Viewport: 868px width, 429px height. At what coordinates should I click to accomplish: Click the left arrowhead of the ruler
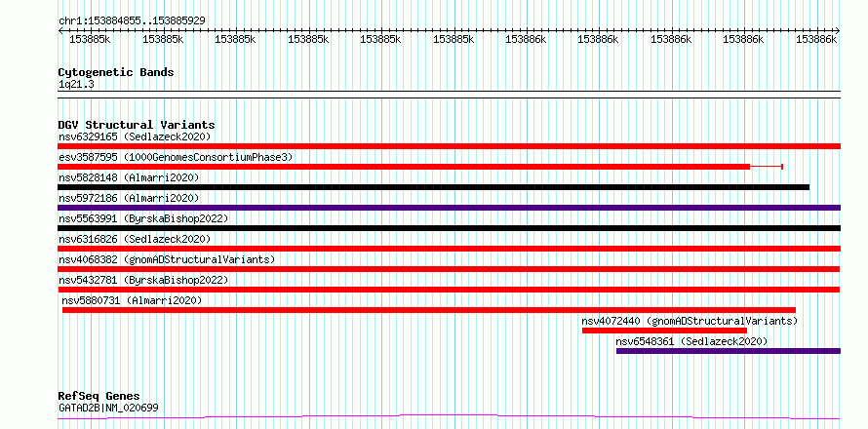pos(60,30)
